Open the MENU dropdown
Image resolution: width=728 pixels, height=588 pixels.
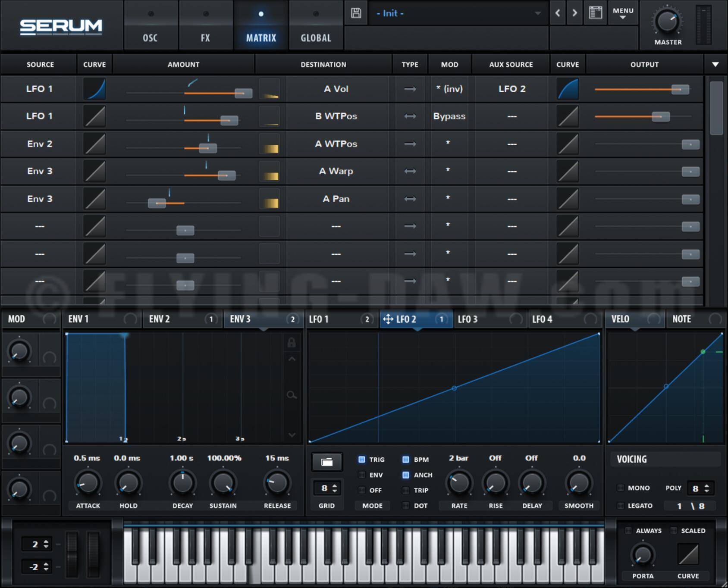point(623,13)
